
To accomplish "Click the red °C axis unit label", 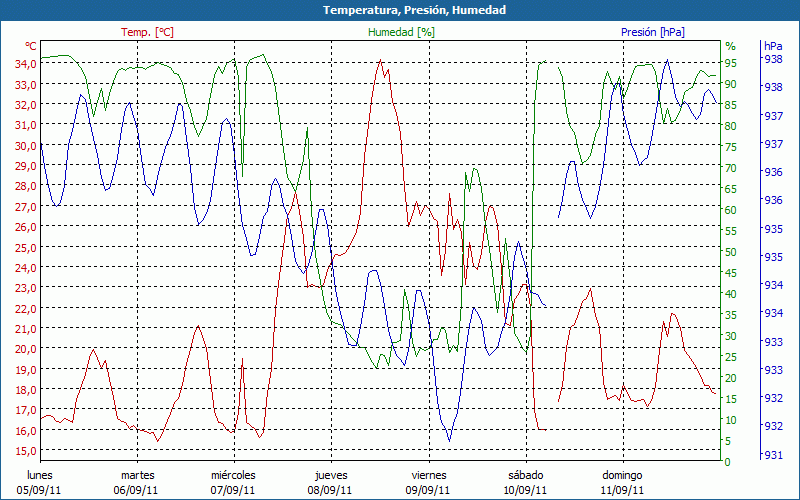I will [x=31, y=46].
